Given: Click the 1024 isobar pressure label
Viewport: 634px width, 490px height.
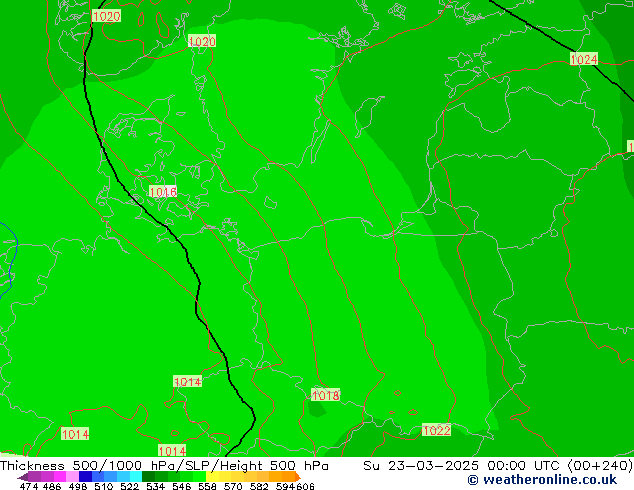Looking at the screenshot, I should 583,59.
